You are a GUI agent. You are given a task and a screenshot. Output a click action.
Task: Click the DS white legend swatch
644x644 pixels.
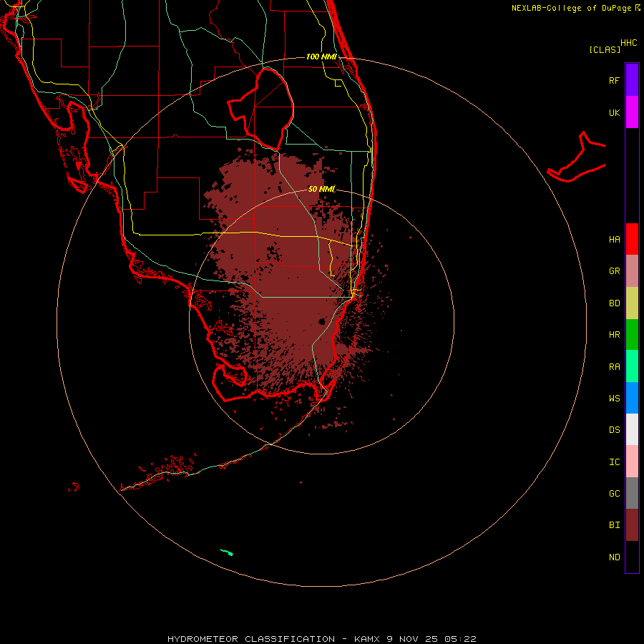(x=632, y=429)
